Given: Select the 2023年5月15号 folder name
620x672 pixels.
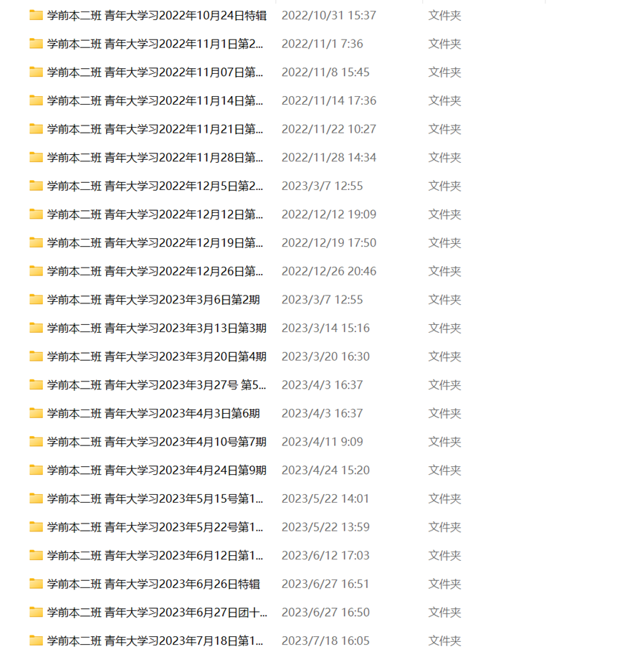Looking at the screenshot, I should (x=155, y=499).
